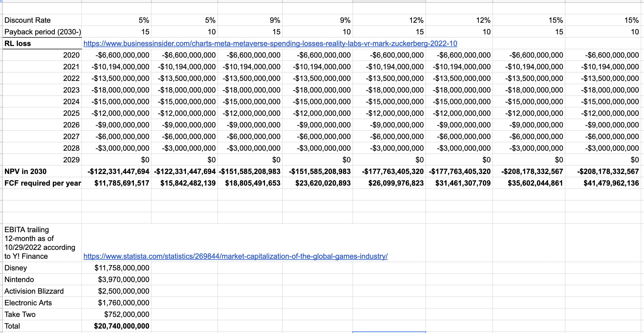Select payback period 10 under the 9% rate
The width and height of the screenshot is (644, 333).
point(318,32)
